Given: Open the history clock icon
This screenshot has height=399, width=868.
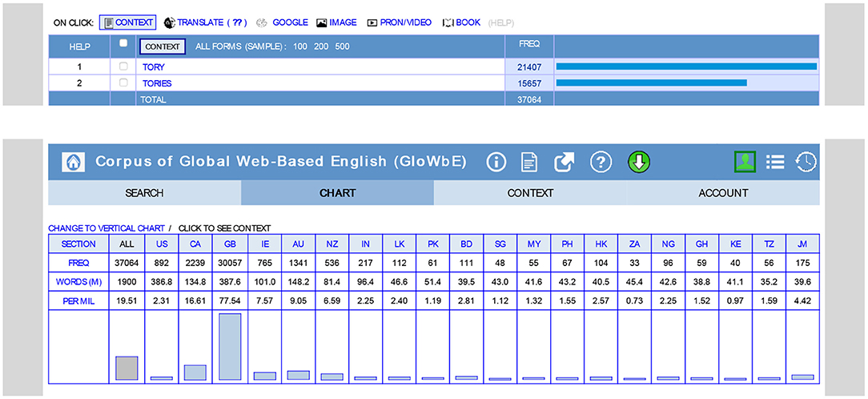Looking at the screenshot, I should pos(806,162).
